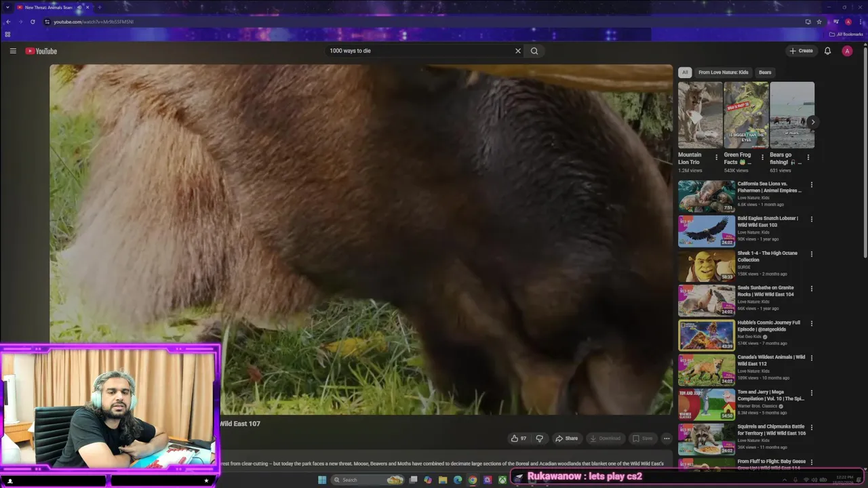
Task: Like the video with 97 likes
Action: [518, 439]
